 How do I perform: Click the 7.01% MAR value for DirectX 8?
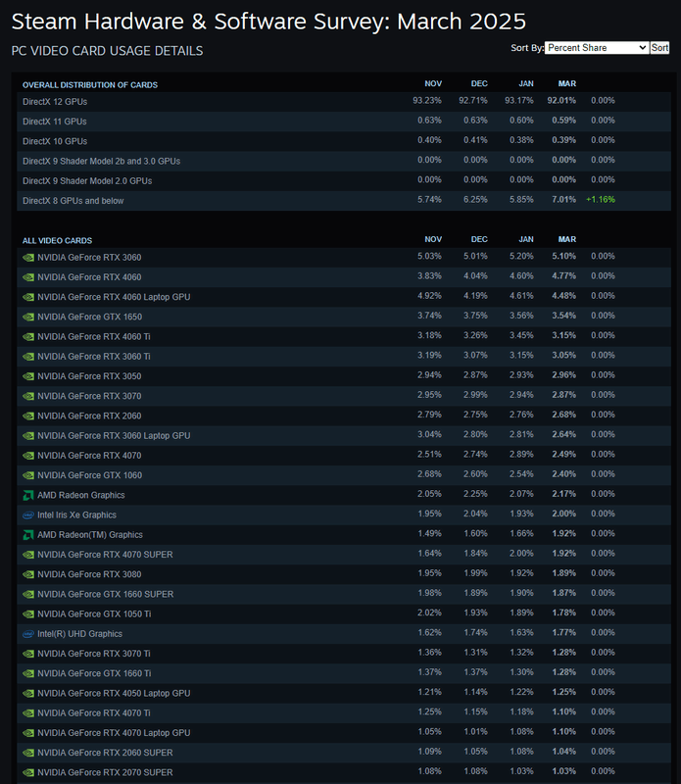(x=564, y=200)
